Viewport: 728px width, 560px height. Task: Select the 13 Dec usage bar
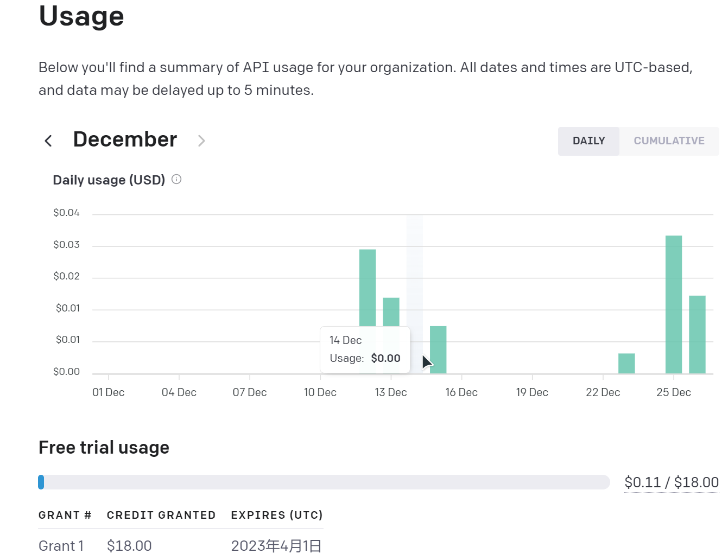pos(391,312)
